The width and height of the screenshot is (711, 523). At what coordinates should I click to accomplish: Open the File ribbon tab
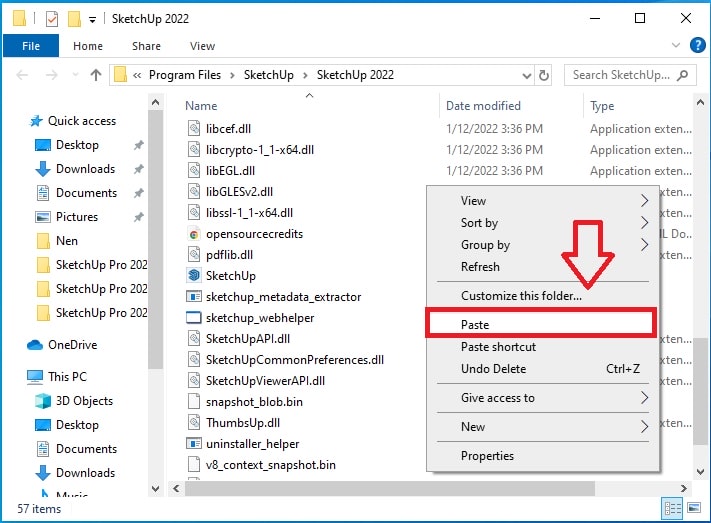[x=31, y=46]
